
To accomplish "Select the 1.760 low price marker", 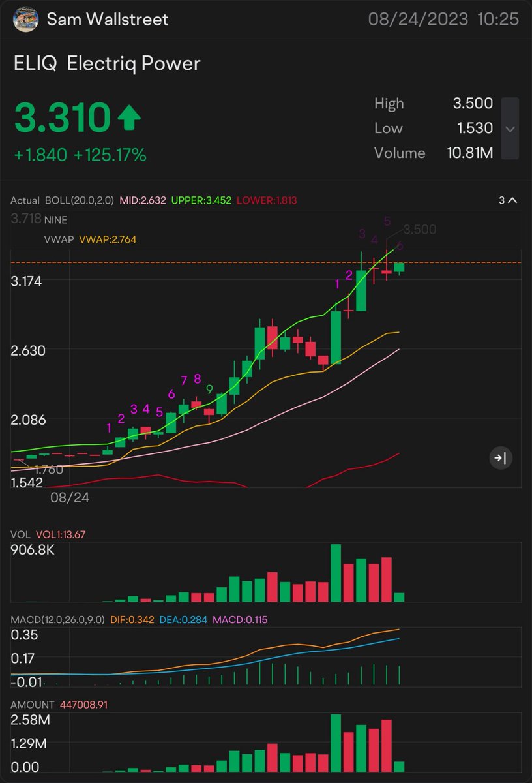I will [49, 470].
